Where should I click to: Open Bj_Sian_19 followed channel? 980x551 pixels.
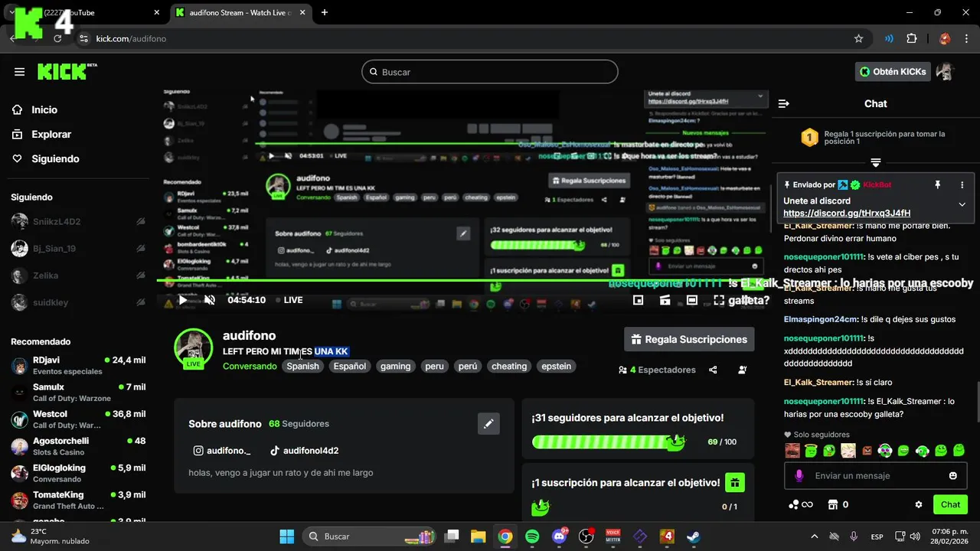coord(78,249)
